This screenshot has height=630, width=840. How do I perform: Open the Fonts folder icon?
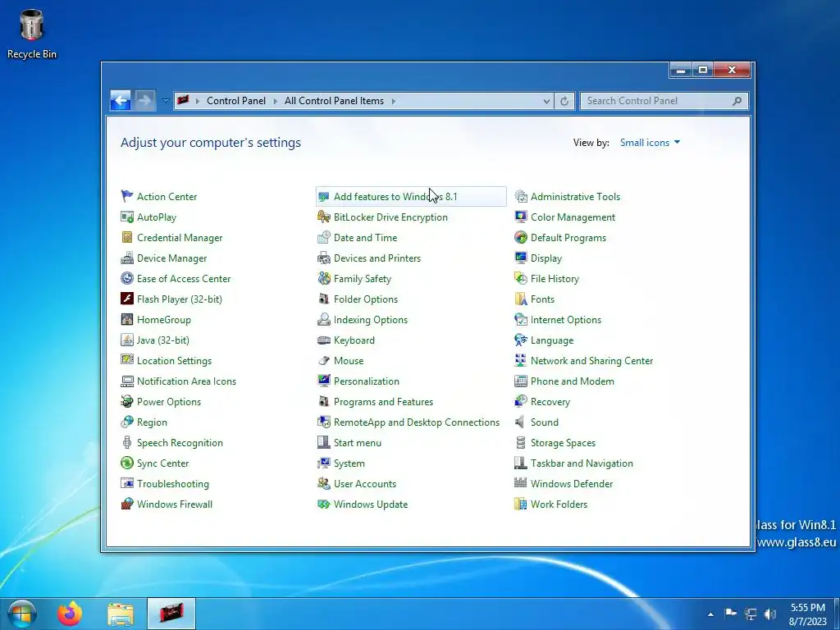[521, 299]
